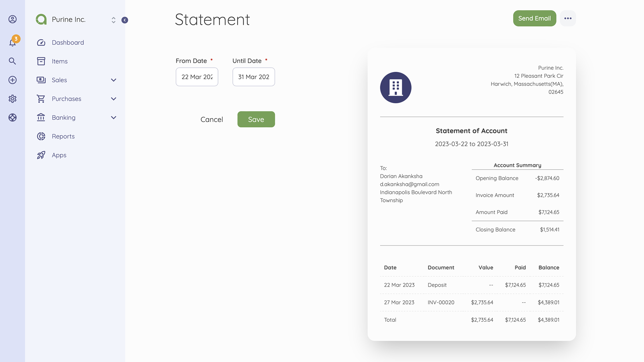Click the Purine Inc. company logo

tap(41, 19)
